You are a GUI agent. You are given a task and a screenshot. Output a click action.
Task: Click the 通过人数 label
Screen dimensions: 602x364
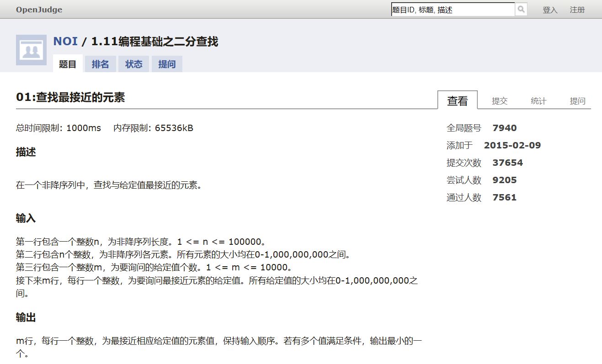(464, 198)
